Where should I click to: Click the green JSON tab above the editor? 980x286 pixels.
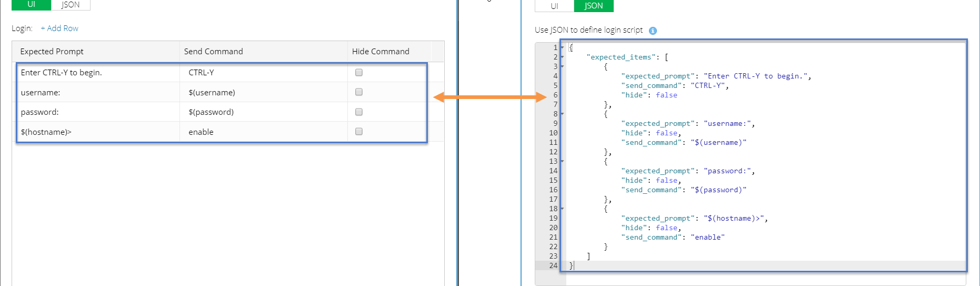click(593, 6)
